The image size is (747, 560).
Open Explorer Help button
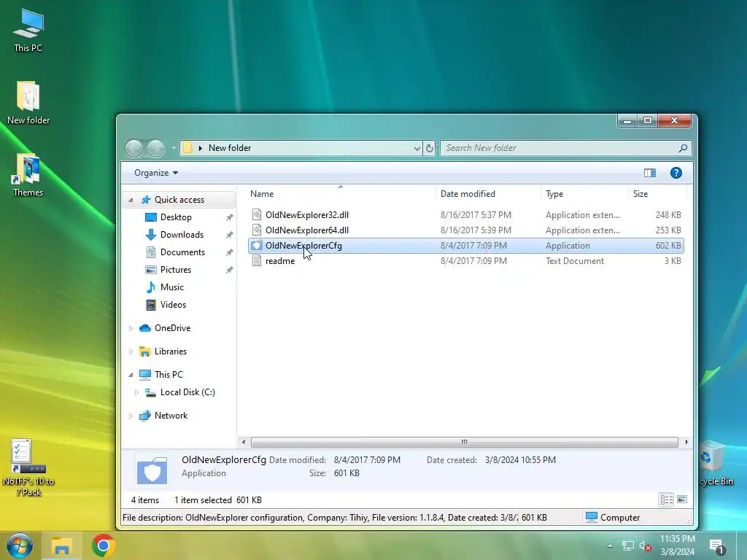676,173
